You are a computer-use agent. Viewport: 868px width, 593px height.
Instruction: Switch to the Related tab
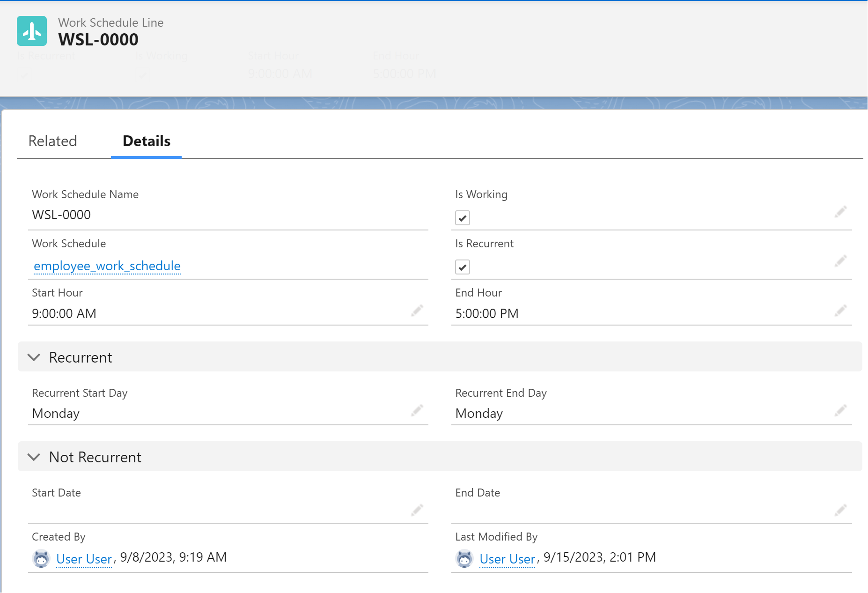pos(52,141)
